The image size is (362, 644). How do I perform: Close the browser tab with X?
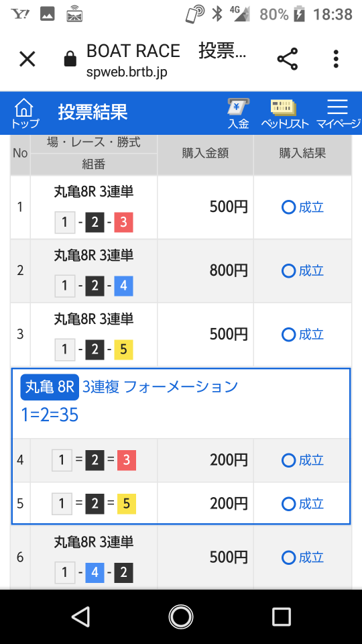pyautogui.click(x=27, y=59)
